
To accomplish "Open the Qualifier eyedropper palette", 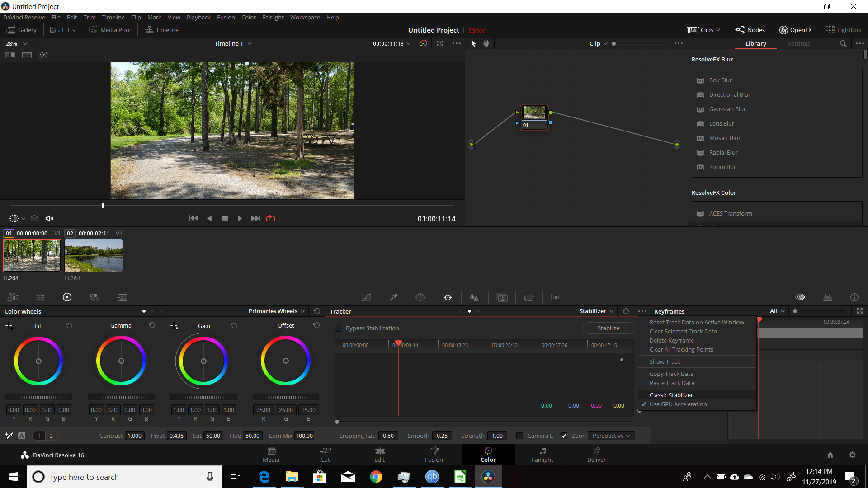I will 393,297.
